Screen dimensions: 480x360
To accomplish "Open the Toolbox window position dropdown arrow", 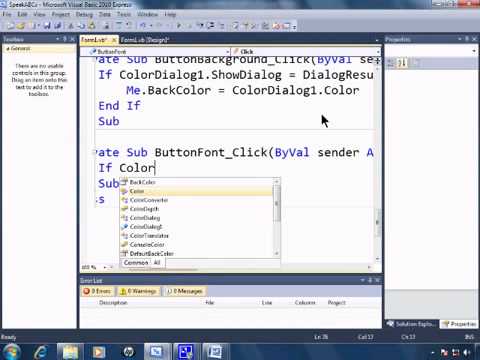I will point(57,39).
